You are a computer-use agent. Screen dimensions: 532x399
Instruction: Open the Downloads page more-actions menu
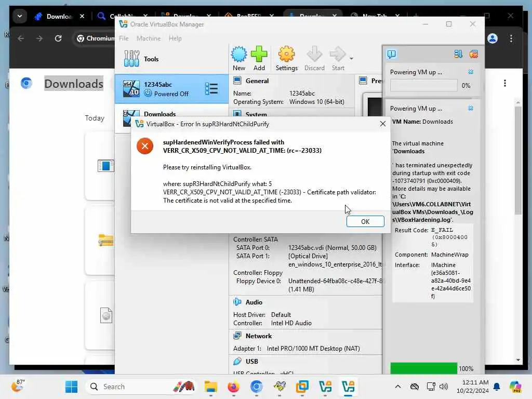505,83
